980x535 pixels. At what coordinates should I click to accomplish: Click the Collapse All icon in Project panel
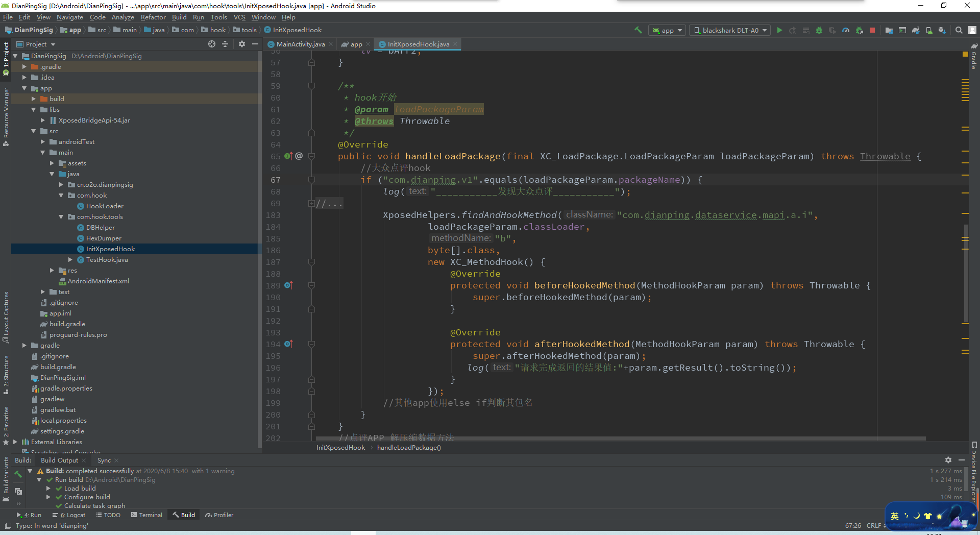point(225,44)
